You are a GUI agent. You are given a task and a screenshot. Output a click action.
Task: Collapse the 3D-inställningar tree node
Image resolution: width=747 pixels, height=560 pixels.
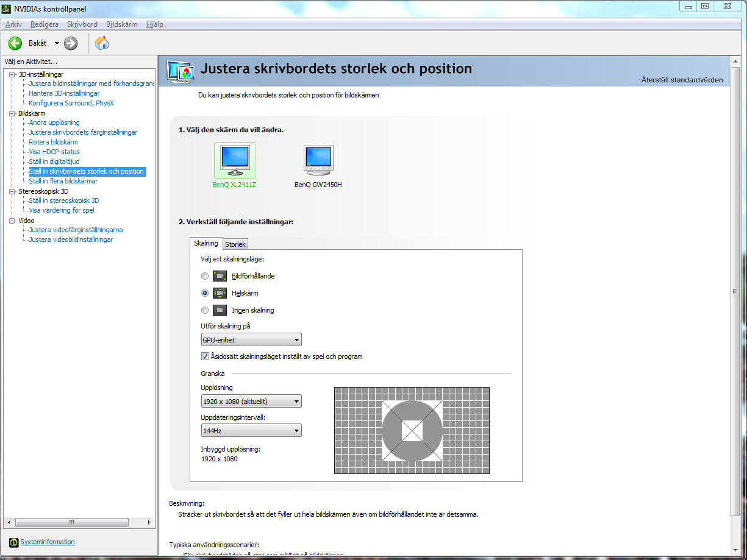click(x=12, y=74)
